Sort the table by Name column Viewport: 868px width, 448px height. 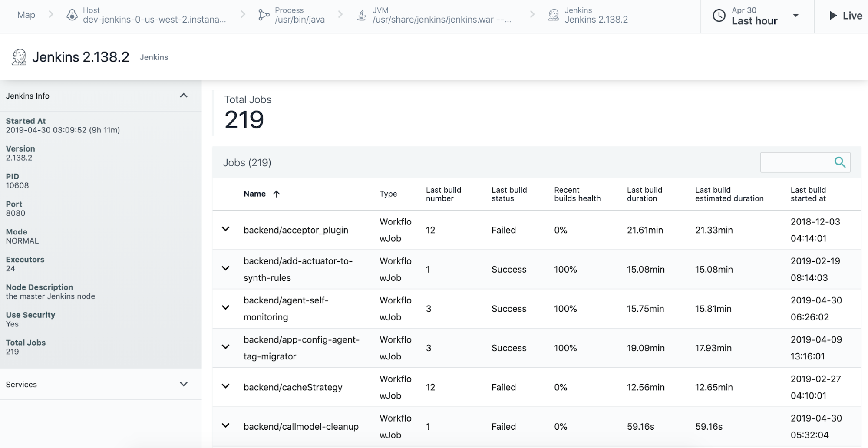[254, 194]
